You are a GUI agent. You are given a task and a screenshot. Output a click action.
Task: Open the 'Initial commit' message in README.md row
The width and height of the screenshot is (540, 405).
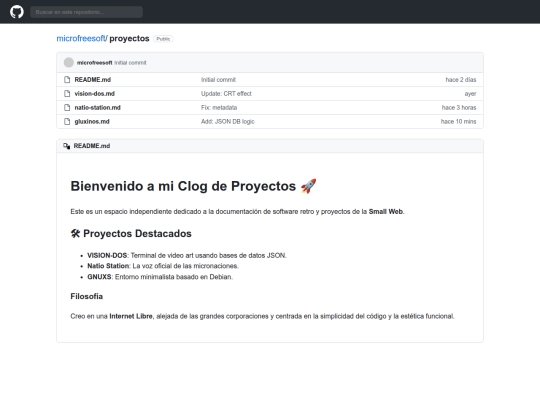click(218, 80)
